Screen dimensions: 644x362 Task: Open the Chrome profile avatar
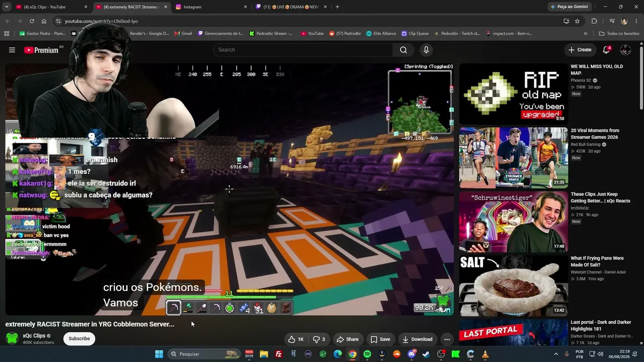click(624, 21)
